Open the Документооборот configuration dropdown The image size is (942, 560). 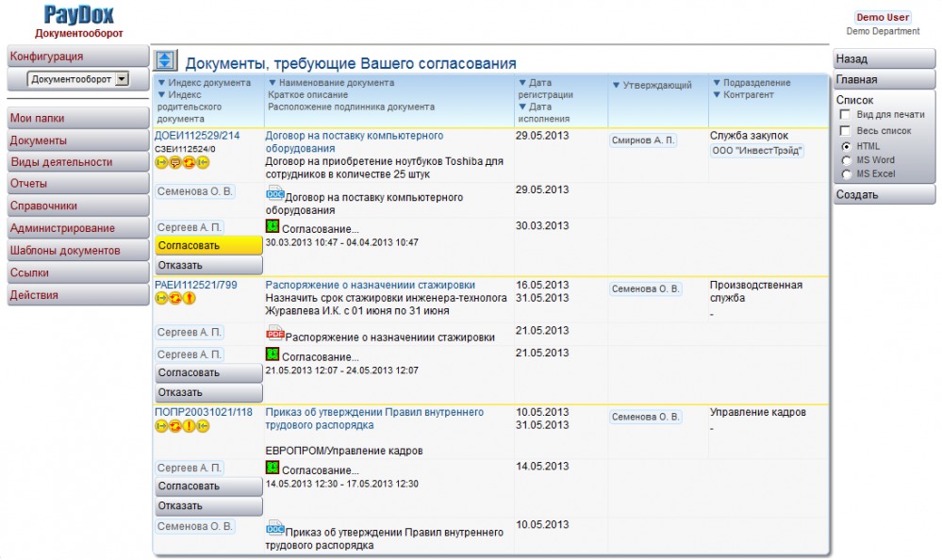[121, 80]
